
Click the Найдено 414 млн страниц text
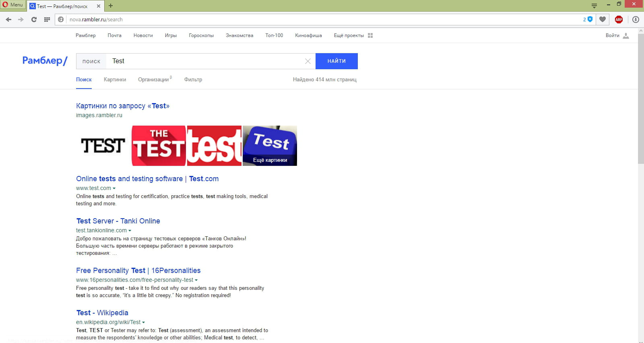pos(325,80)
